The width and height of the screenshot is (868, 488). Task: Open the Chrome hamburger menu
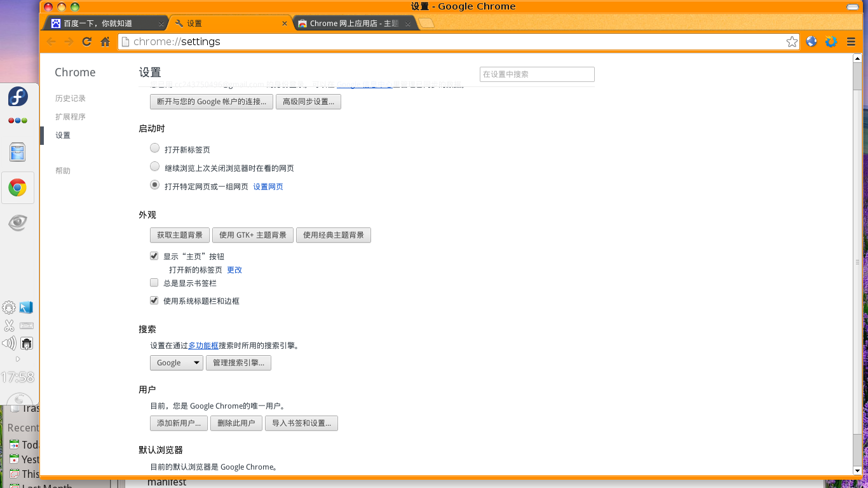(x=851, y=42)
